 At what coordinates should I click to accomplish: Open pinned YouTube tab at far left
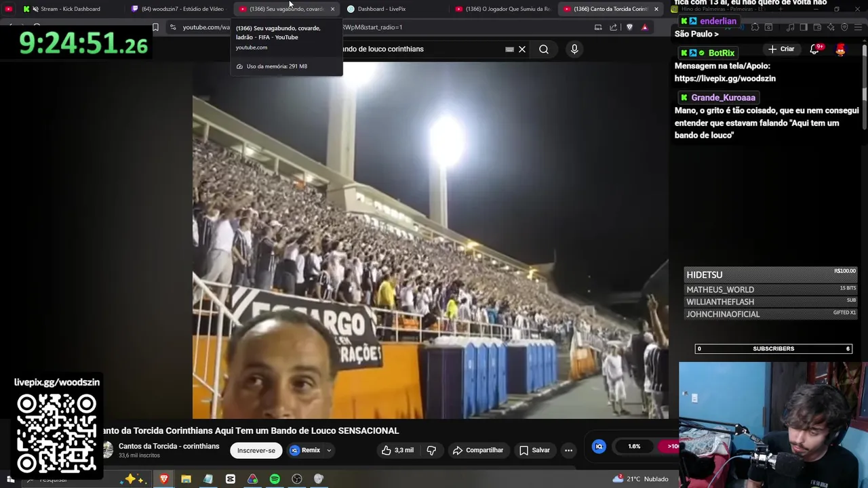tap(8, 9)
